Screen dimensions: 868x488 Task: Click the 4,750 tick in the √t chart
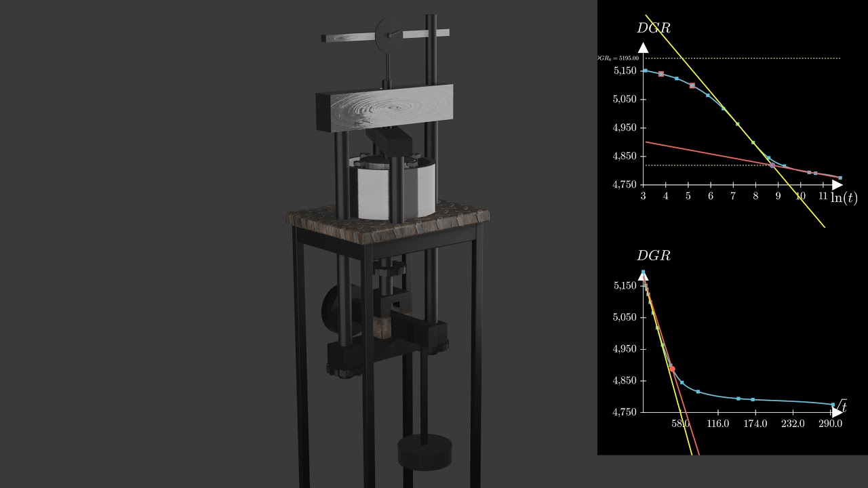click(625, 412)
